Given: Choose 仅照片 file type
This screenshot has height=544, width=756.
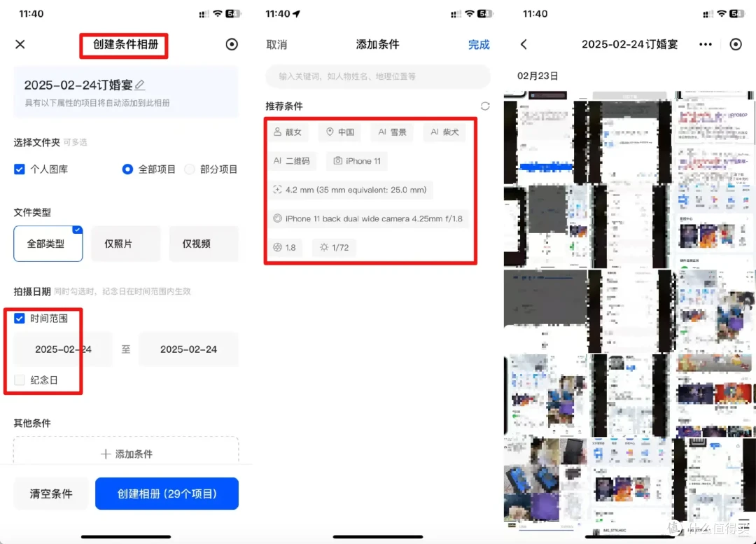Looking at the screenshot, I should [x=126, y=244].
